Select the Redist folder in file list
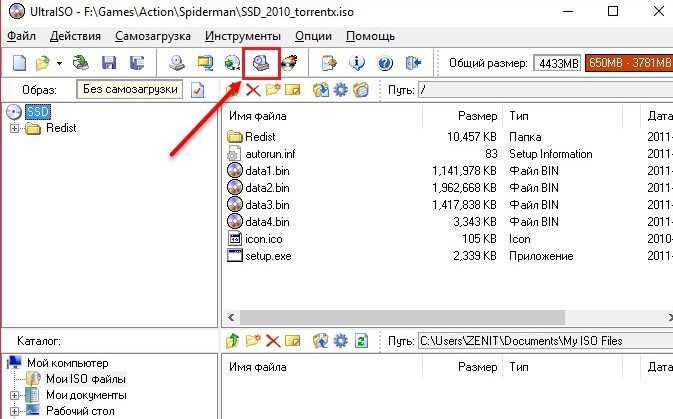The height and width of the screenshot is (419, 673). point(260,137)
